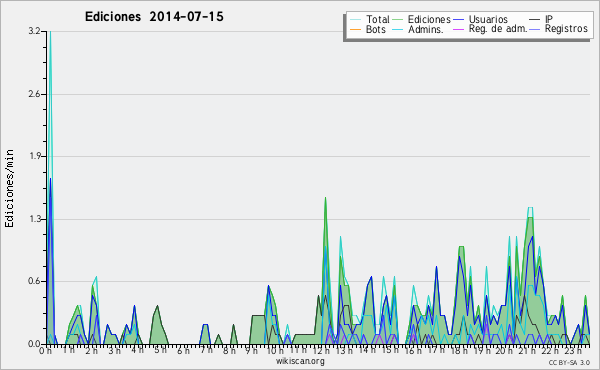600x370 pixels.
Task: Click the '21 h' x-axis label
Action: tap(527, 350)
